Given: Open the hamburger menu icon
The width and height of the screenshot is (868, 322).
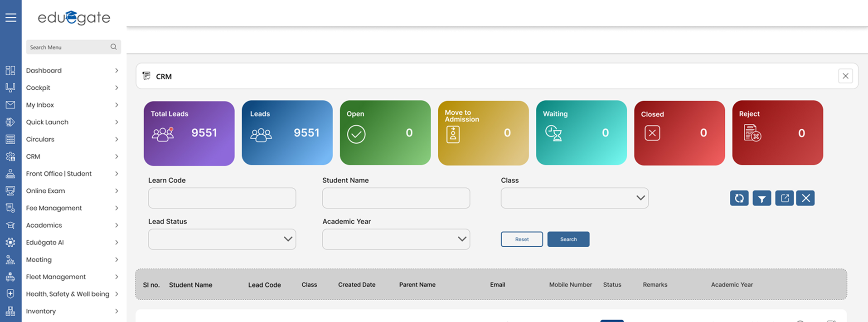Looking at the screenshot, I should click(11, 18).
